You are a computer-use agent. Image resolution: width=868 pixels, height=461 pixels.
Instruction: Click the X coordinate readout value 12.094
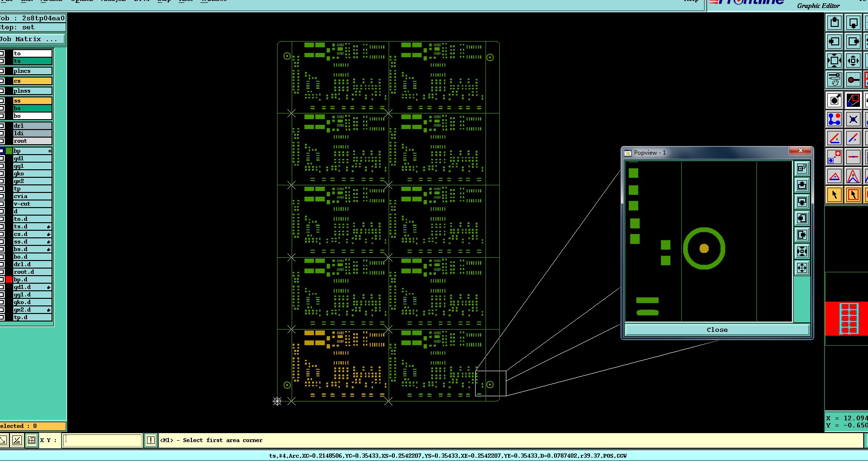pyautogui.click(x=856, y=418)
